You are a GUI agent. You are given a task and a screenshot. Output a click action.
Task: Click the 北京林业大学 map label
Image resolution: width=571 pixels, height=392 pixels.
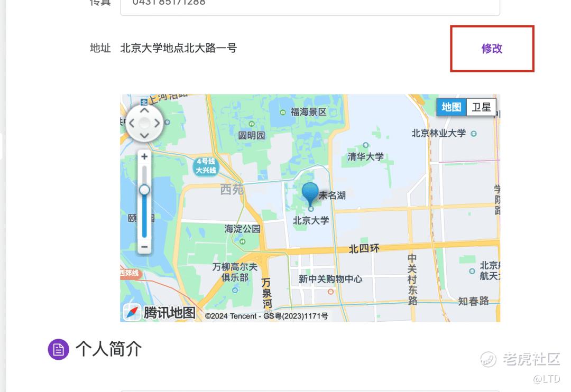[x=439, y=133]
